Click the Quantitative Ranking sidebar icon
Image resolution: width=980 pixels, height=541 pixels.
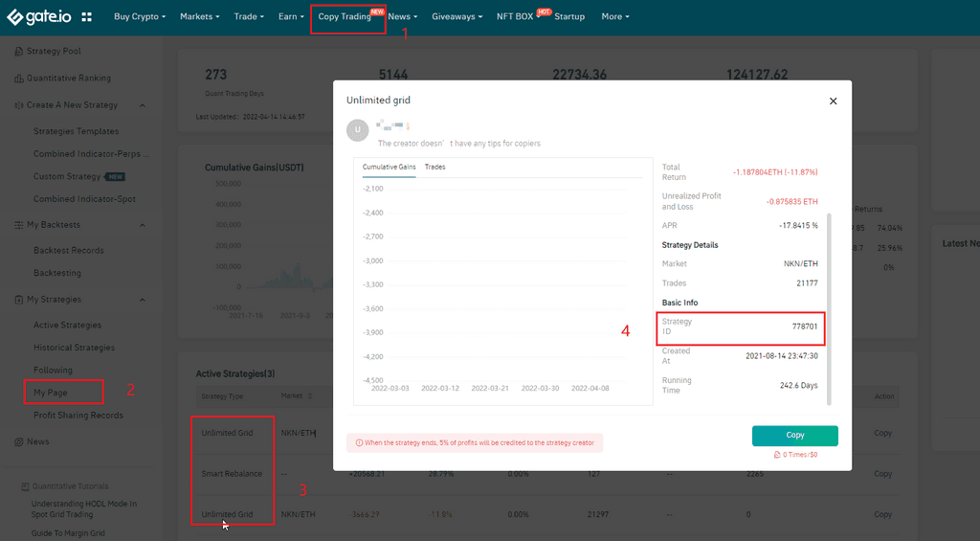click(18, 78)
